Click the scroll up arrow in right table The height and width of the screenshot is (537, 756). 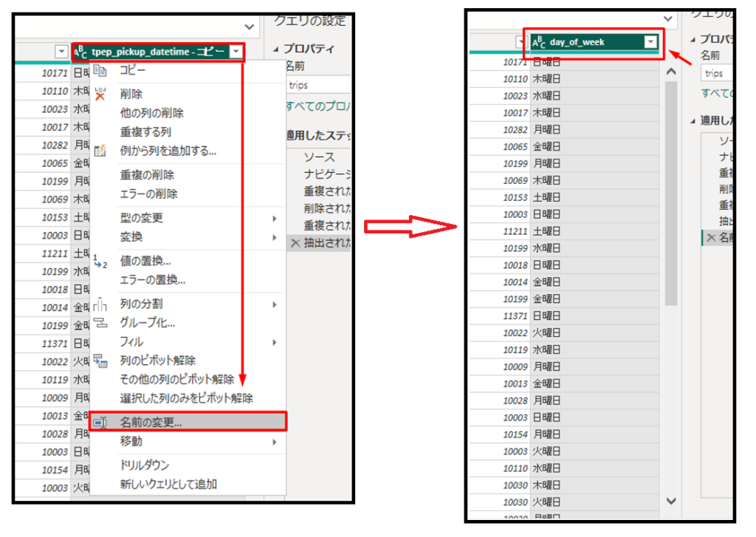670,72
